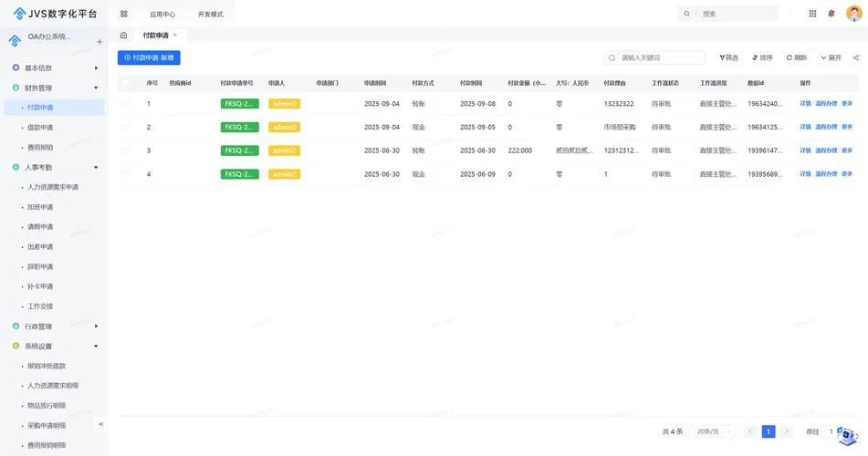Click 流程办理 link in row 2
Viewport: 868px width, 456px height.
(826, 127)
